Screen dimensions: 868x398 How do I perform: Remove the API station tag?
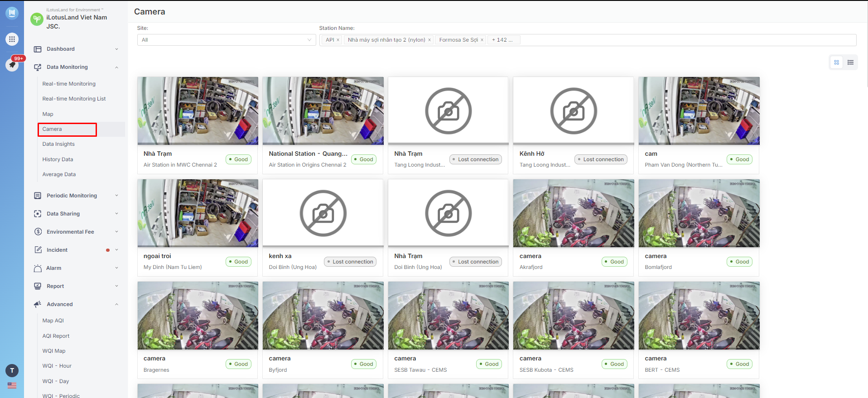pos(338,40)
